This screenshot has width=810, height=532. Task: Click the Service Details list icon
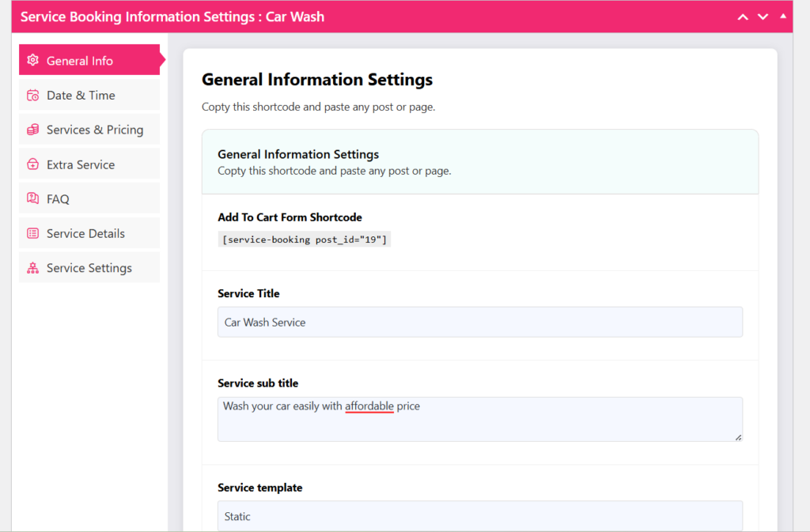click(33, 233)
